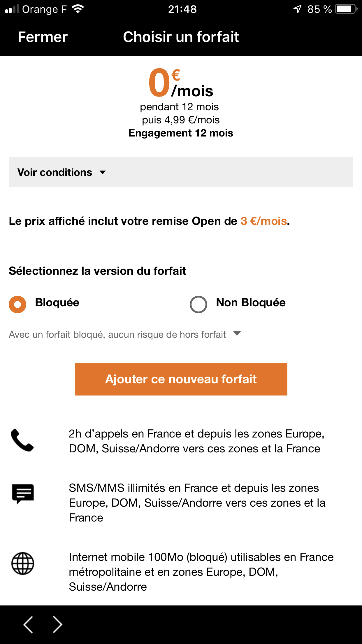Click the arrow beside Voir conditions

coord(103,172)
